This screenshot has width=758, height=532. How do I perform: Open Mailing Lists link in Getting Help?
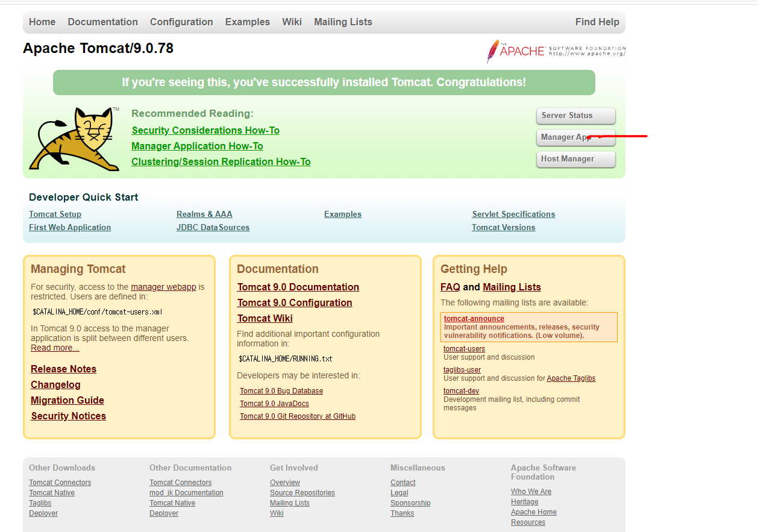[x=512, y=287]
